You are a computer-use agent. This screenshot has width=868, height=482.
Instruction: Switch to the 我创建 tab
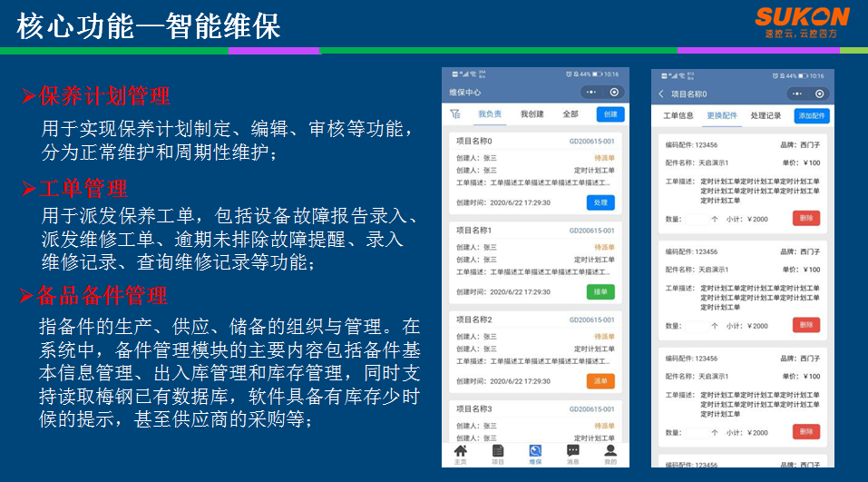(532, 114)
